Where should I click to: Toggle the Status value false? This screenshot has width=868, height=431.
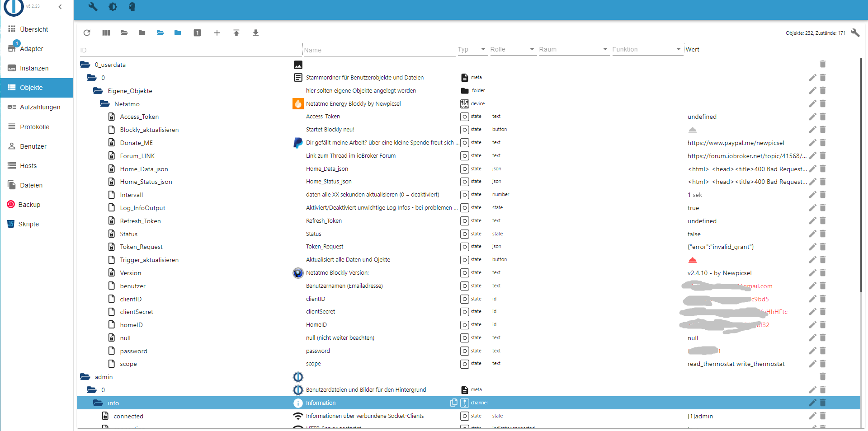click(x=694, y=234)
